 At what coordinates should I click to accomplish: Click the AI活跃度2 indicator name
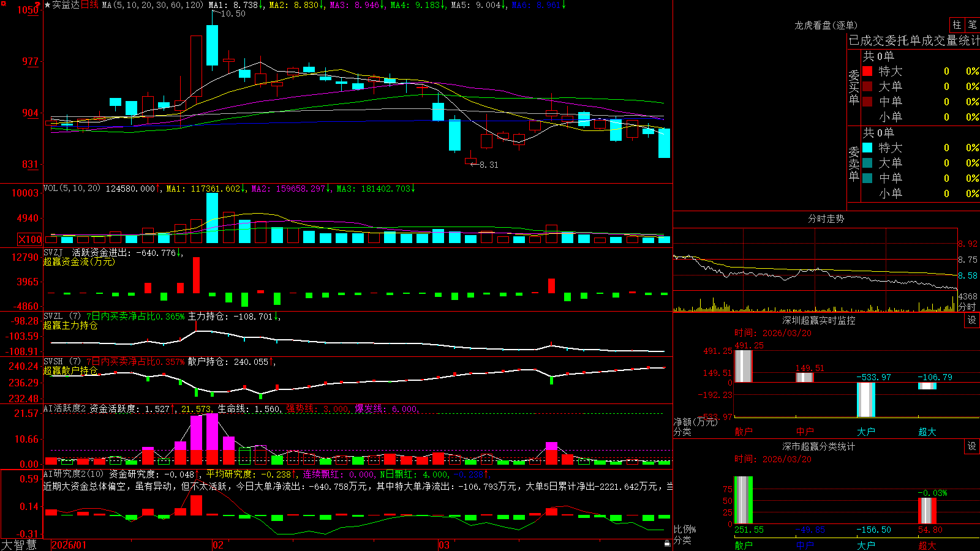(x=64, y=409)
